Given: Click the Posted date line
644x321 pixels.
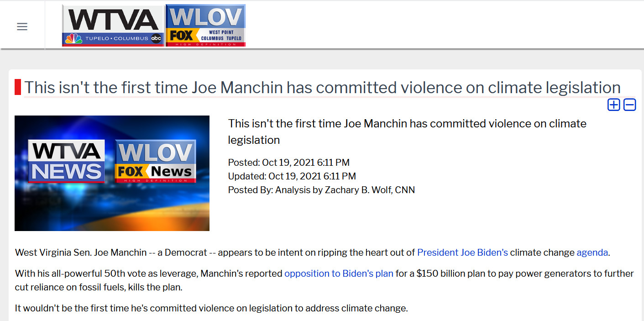Looking at the screenshot, I should point(288,163).
